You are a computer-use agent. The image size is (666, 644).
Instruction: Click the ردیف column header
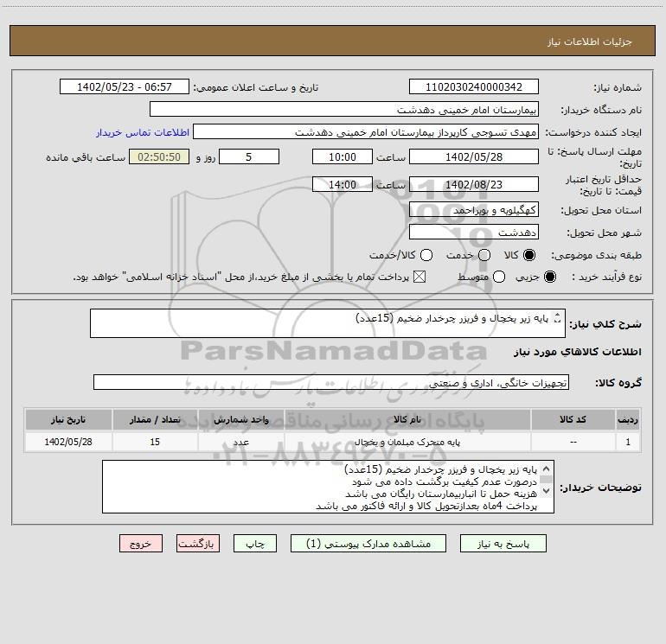[x=628, y=419]
